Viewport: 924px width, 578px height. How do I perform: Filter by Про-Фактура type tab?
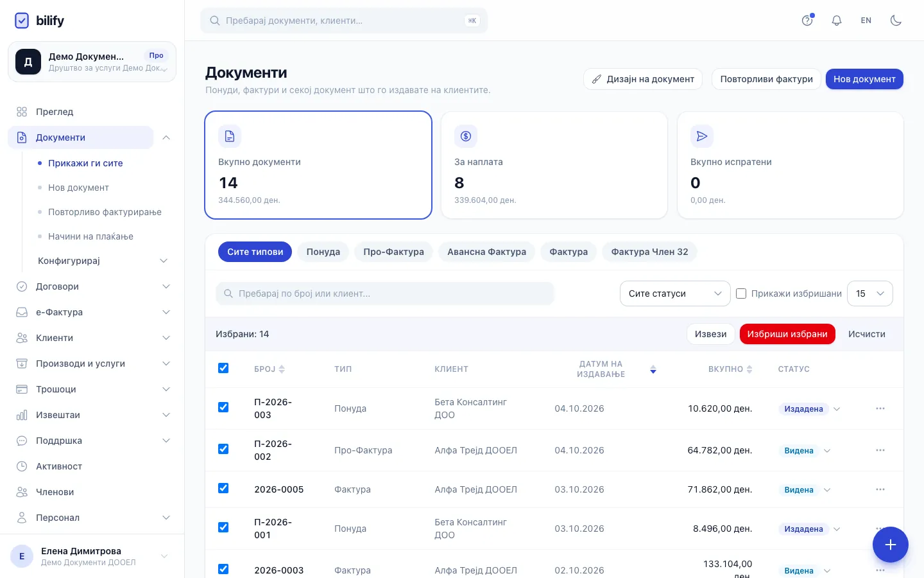click(394, 252)
